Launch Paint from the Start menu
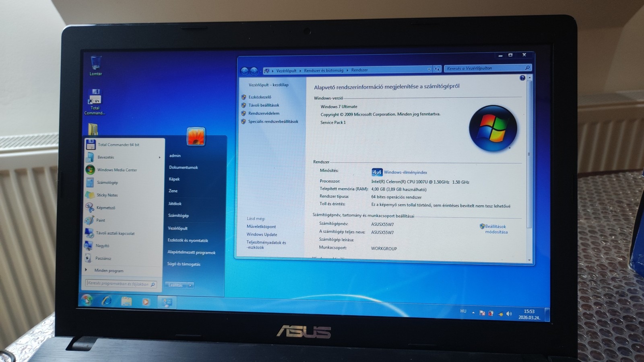Screen dimensions: 644x362 123,220
